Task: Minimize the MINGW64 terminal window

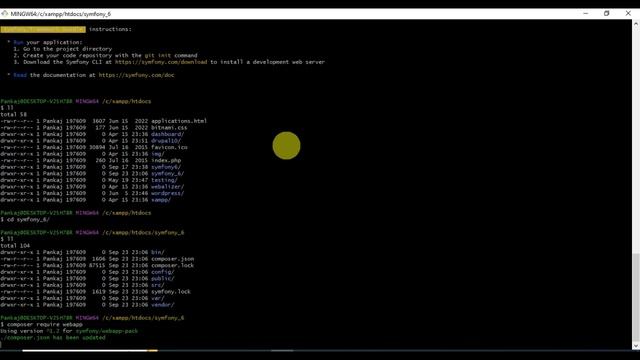Action: click(x=586, y=13)
